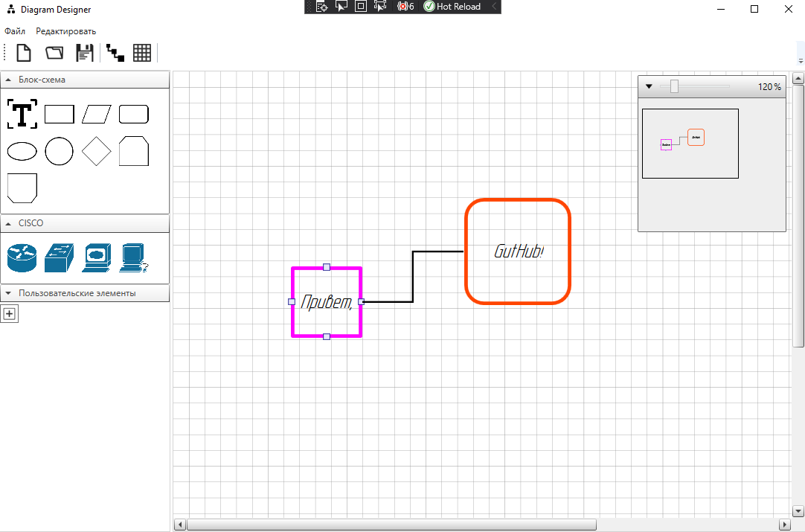Toggle the grid display

point(142,52)
